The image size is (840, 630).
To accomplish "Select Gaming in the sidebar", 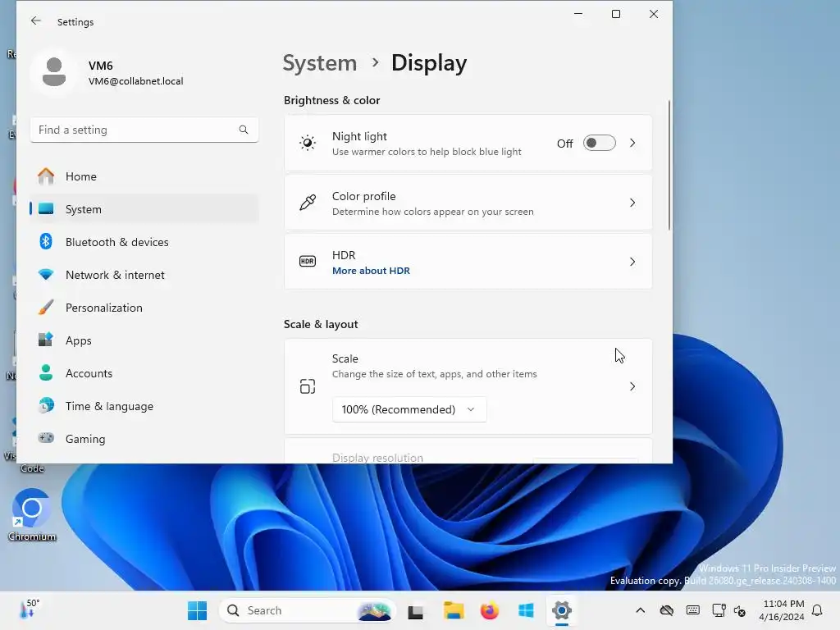I will tap(144, 439).
